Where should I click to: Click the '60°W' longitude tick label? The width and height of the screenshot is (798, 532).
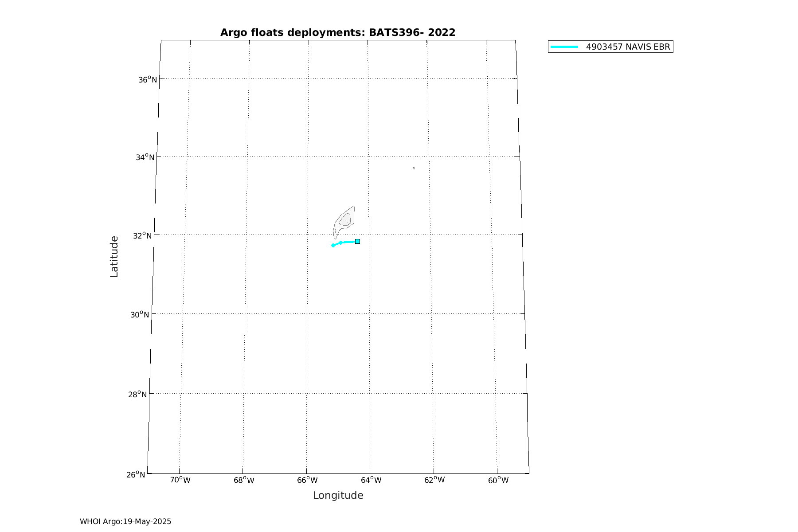pyautogui.click(x=498, y=480)
